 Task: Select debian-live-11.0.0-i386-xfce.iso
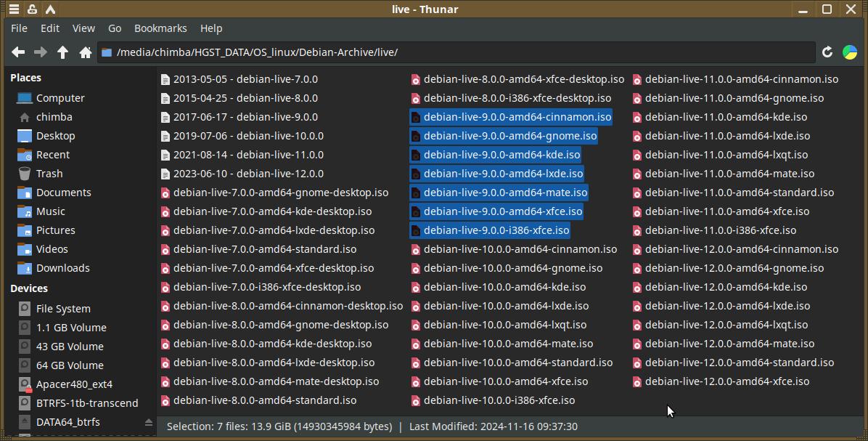(x=714, y=230)
